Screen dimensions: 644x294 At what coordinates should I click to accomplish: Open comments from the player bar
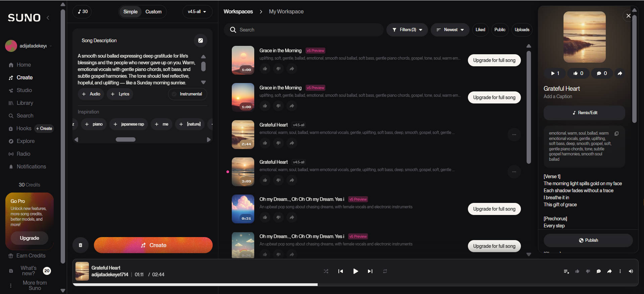[x=599, y=271]
